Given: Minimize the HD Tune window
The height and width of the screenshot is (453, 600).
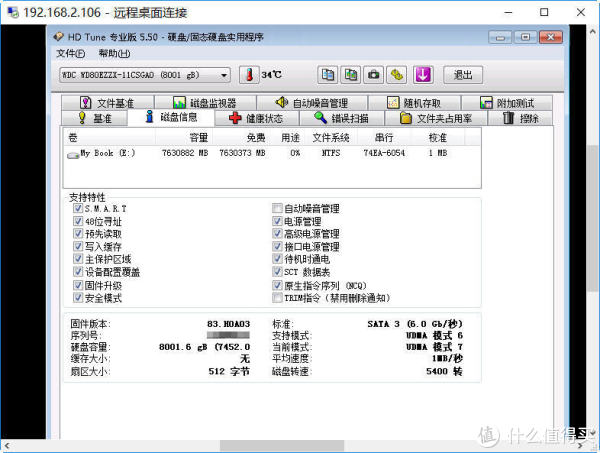Looking at the screenshot, I should click(x=500, y=37).
